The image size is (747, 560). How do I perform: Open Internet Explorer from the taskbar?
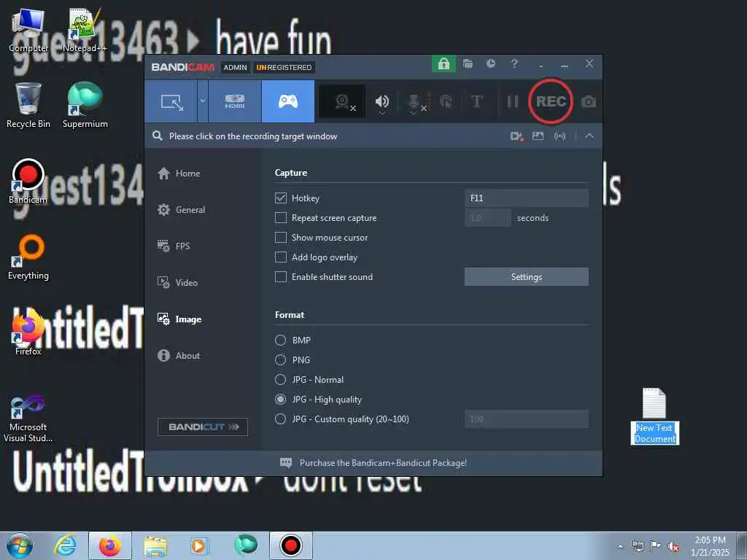click(65, 545)
